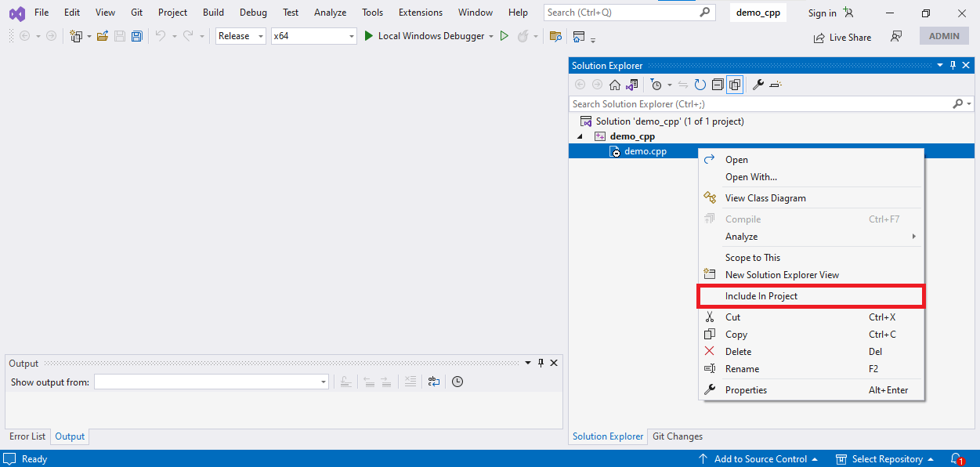Choose Include In Project from context menu
This screenshot has height=467, width=980.
(x=811, y=296)
